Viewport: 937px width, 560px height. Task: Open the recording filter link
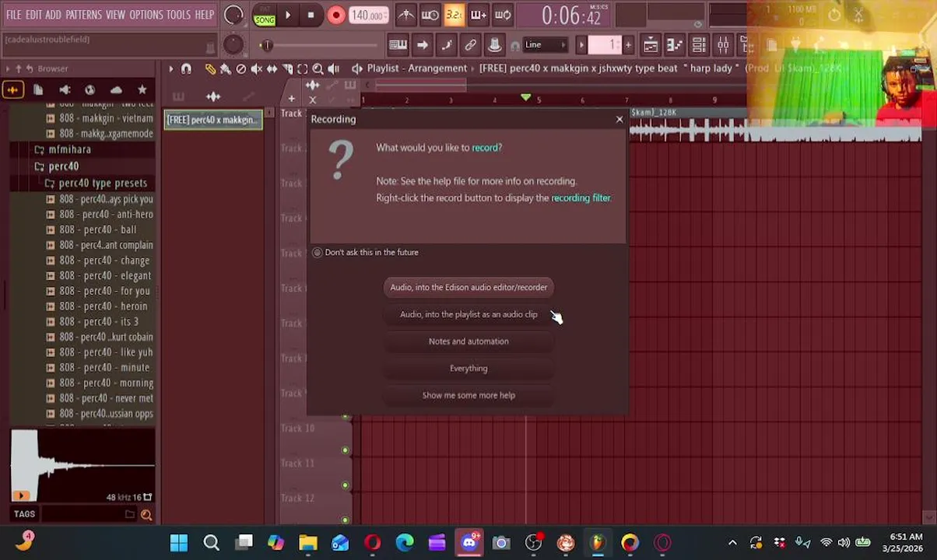[581, 198]
